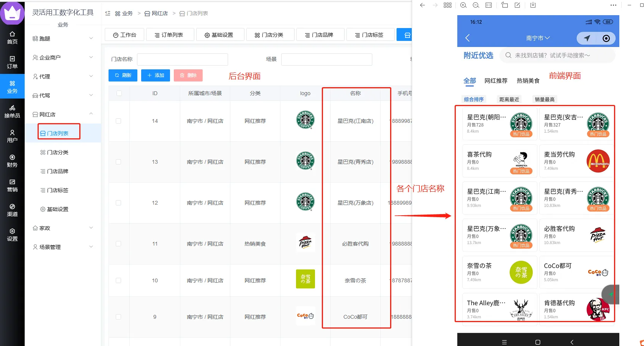The width and height of the screenshot is (644, 346).
Task: Click the blue 添加 button
Action: click(x=155, y=75)
